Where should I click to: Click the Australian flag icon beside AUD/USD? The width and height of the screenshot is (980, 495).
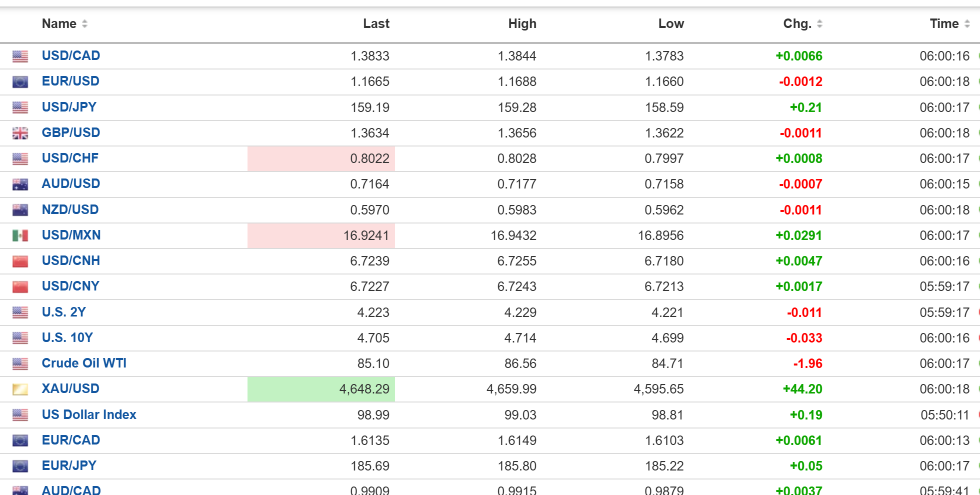(x=20, y=184)
